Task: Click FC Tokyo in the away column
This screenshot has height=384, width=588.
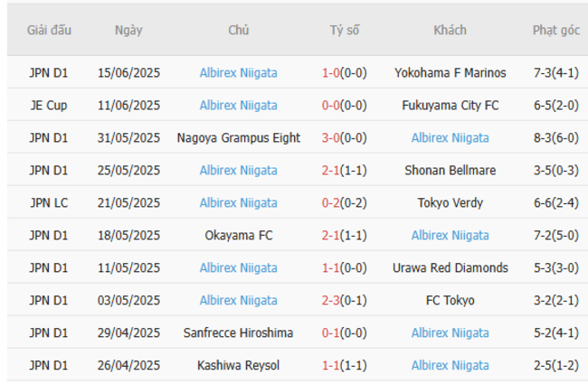Action: (450, 301)
